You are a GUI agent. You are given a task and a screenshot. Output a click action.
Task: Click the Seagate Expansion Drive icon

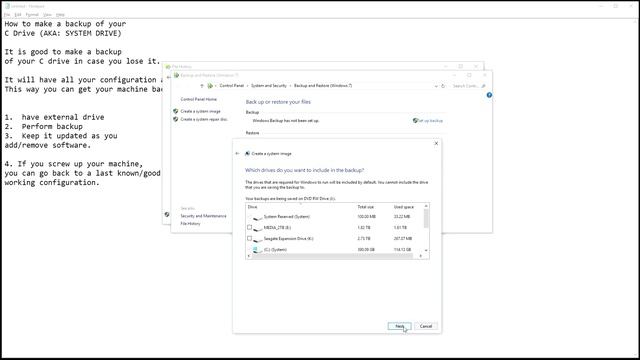coord(257,239)
